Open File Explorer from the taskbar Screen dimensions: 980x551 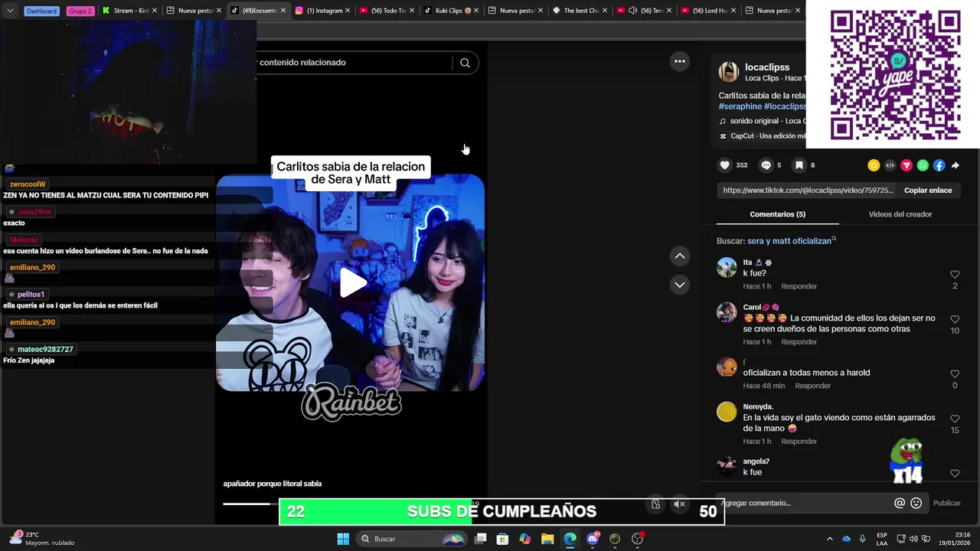click(547, 539)
